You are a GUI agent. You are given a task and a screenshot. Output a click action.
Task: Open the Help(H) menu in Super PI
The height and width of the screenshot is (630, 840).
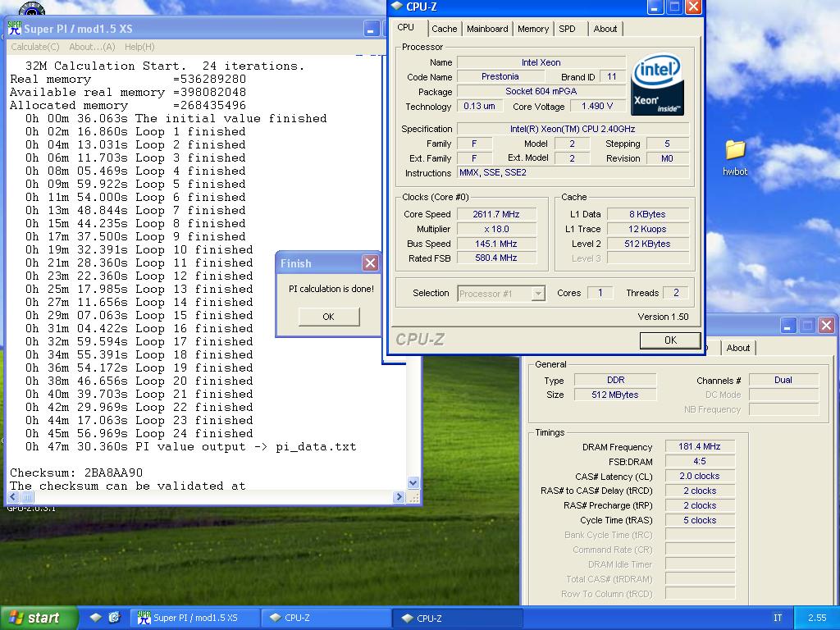coord(139,47)
